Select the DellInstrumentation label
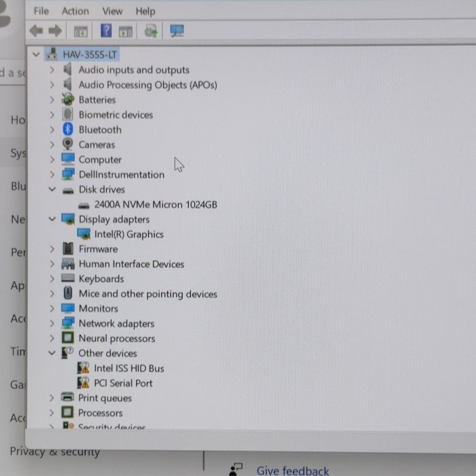Screen dimensions: 476x476 point(121,175)
